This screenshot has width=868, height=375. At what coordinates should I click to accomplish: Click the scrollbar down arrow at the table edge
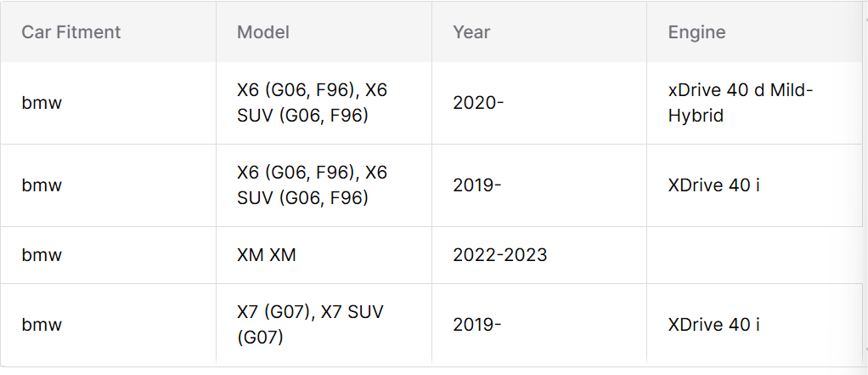point(865,349)
